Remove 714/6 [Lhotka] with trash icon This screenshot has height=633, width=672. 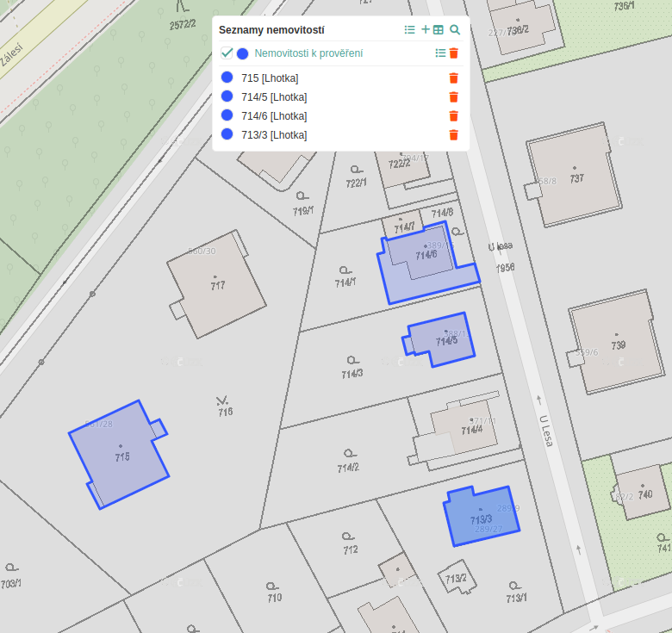(x=454, y=116)
